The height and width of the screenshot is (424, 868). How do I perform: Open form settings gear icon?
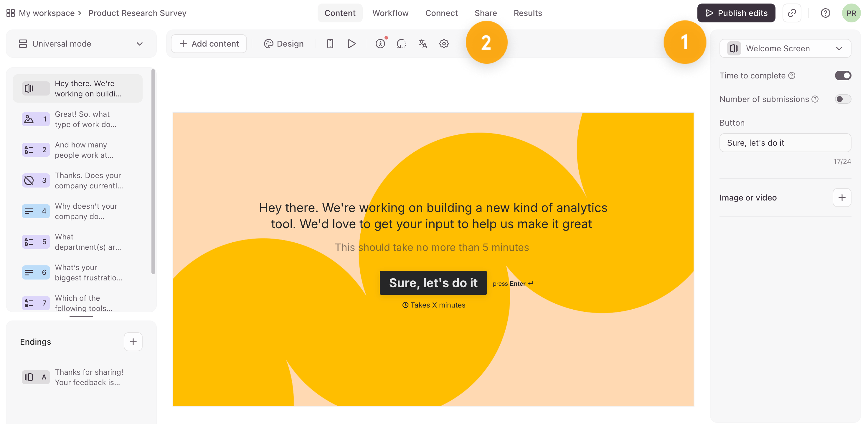pyautogui.click(x=444, y=44)
